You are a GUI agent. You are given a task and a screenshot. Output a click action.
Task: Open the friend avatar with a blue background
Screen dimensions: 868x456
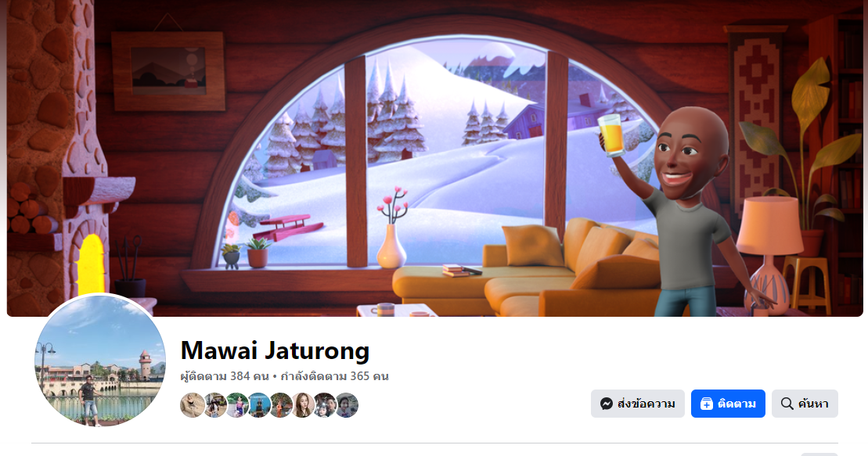click(x=258, y=405)
